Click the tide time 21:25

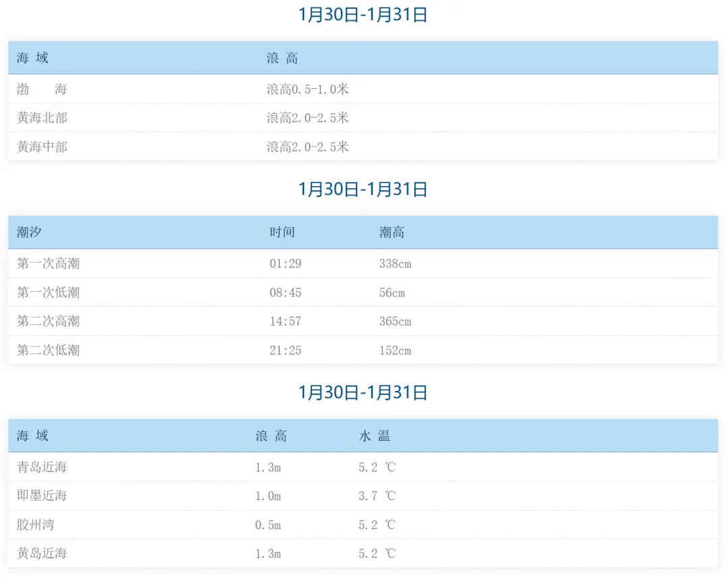click(x=286, y=350)
